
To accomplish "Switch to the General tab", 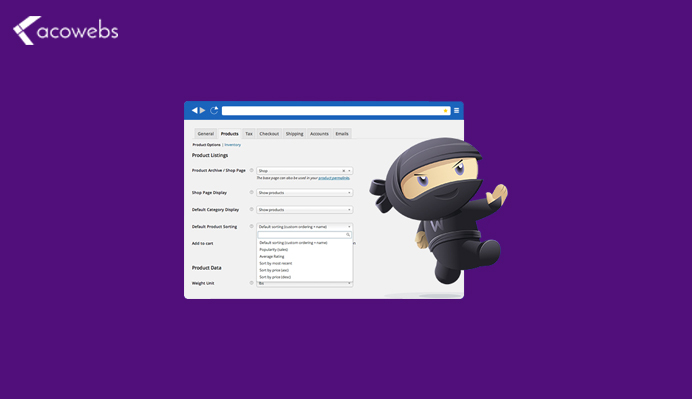I will point(206,134).
